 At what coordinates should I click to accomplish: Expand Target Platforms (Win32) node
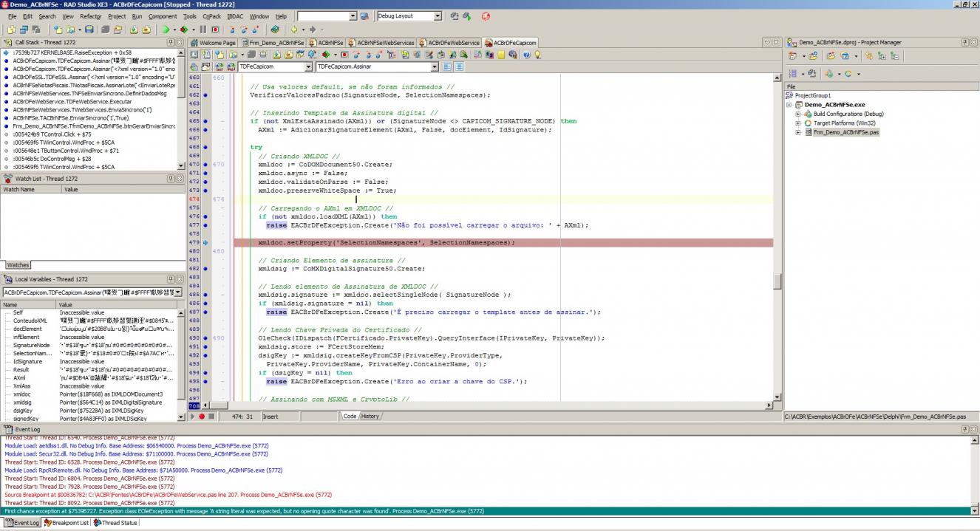[x=798, y=123]
